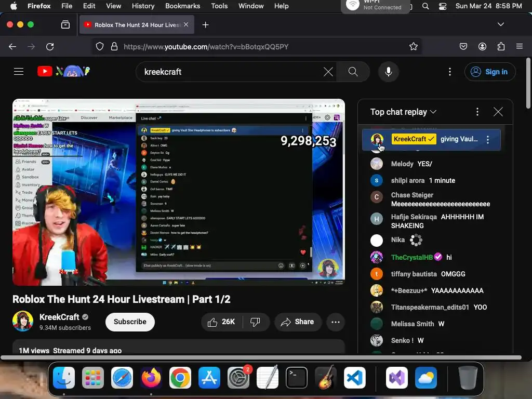
Task: Click the Share button
Action: tap(297, 322)
